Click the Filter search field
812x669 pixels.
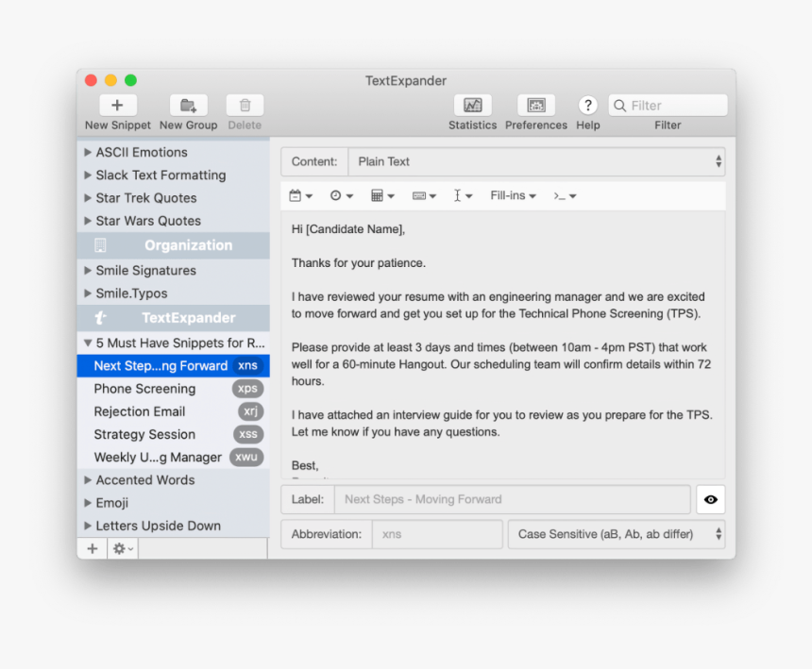pyautogui.click(x=668, y=106)
